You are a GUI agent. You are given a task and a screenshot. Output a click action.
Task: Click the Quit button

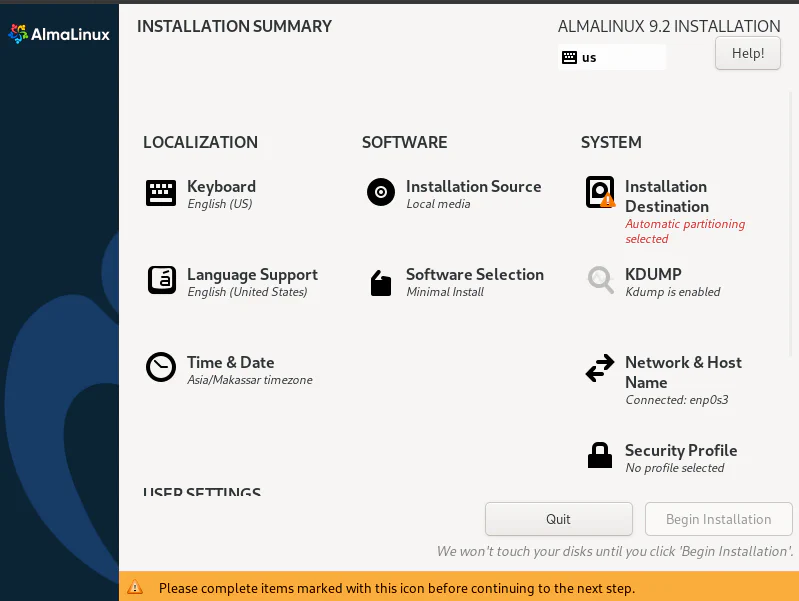pos(558,519)
